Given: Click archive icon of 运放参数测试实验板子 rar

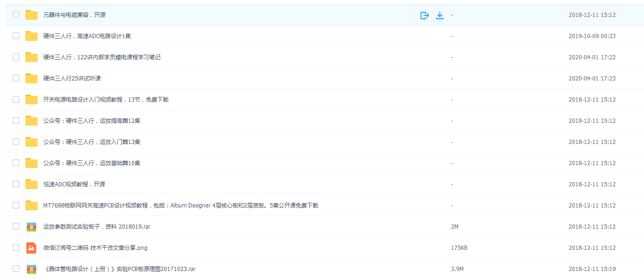Looking at the screenshot, I should [32, 226].
